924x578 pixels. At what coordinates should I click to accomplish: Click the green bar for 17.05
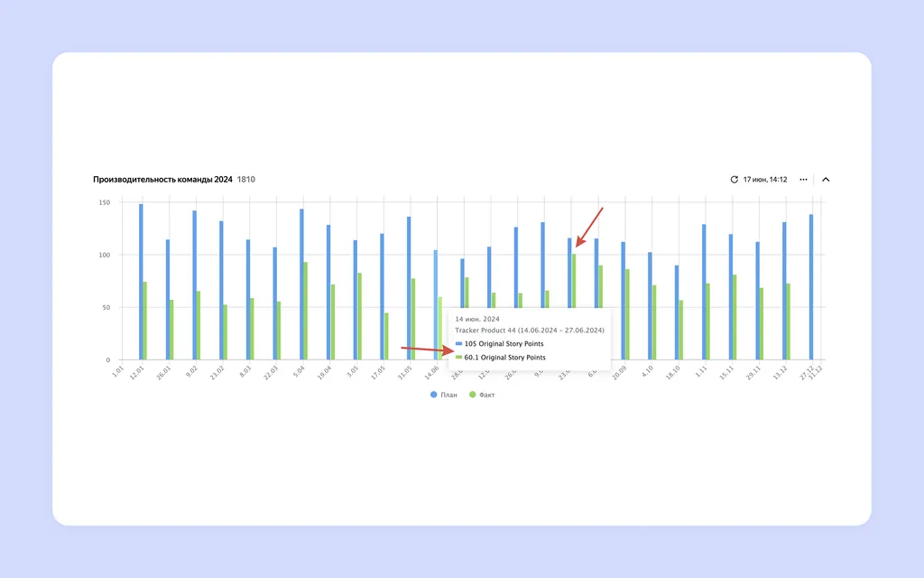click(386, 336)
